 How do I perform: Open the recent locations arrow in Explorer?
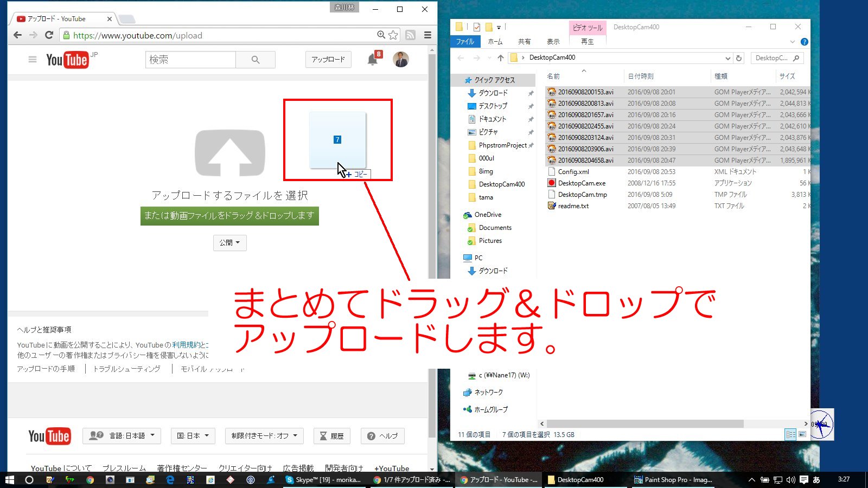coord(488,58)
